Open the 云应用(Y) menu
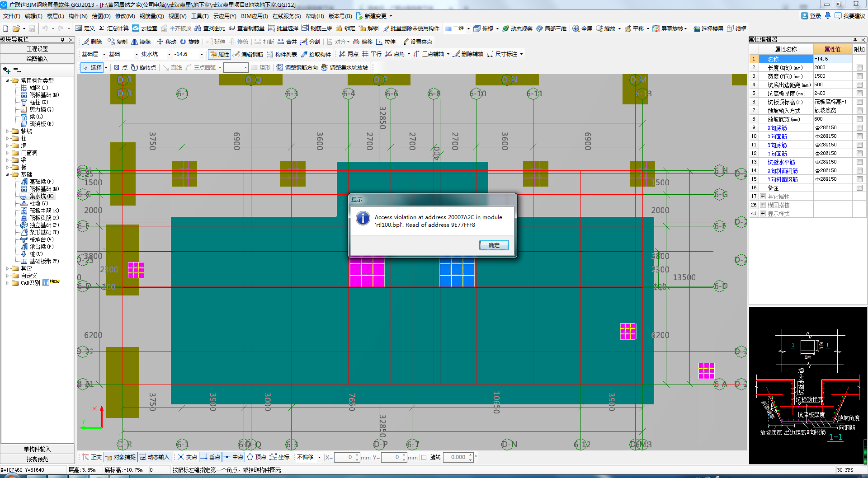Image resolution: width=868 pixels, height=478 pixels. point(225,16)
